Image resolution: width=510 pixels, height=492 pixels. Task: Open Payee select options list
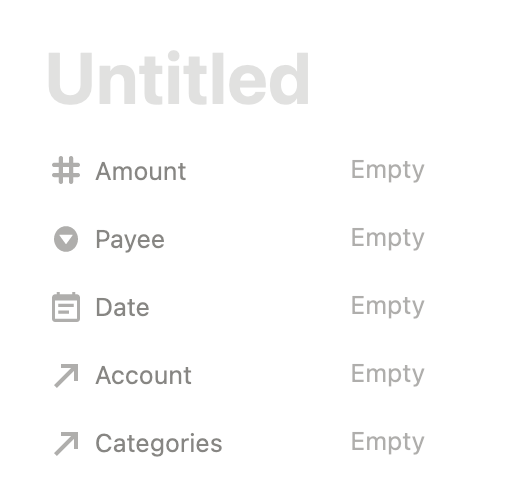(x=388, y=238)
